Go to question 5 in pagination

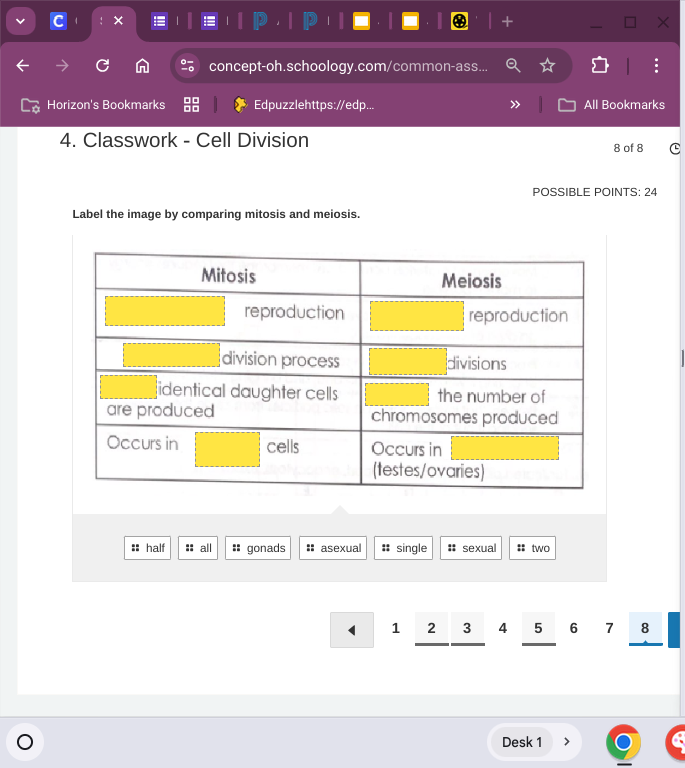[x=538, y=628]
